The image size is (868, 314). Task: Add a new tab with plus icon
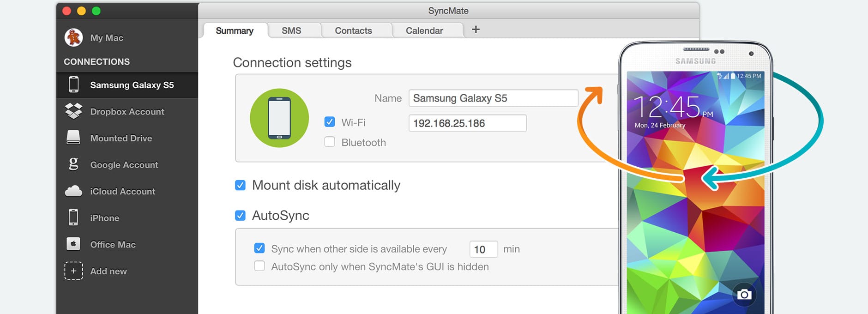point(476,30)
